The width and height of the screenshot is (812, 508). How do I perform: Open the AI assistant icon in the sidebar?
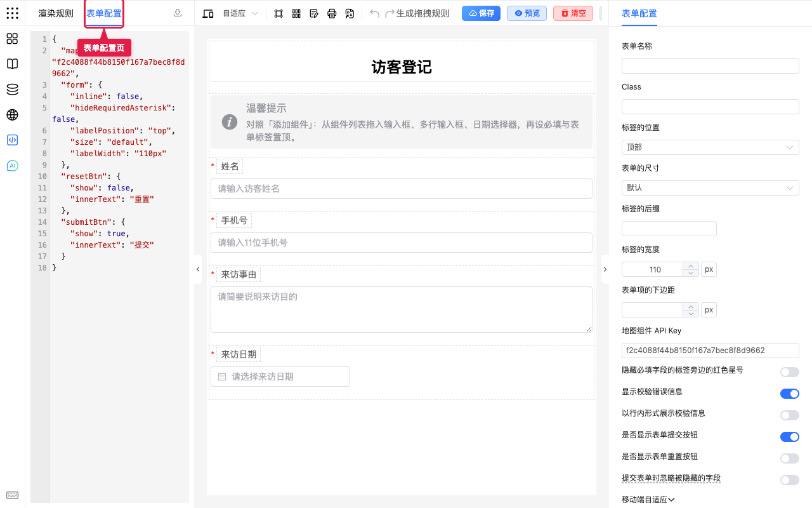[12, 166]
